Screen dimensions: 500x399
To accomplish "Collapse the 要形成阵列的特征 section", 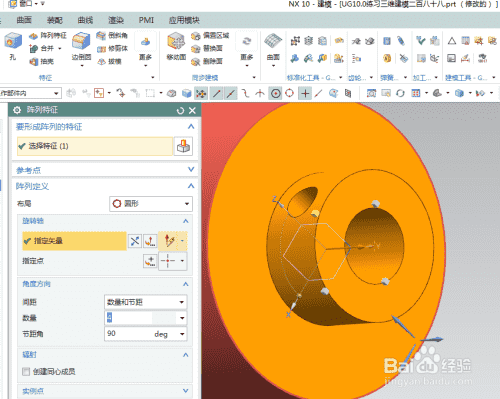I will point(191,126).
